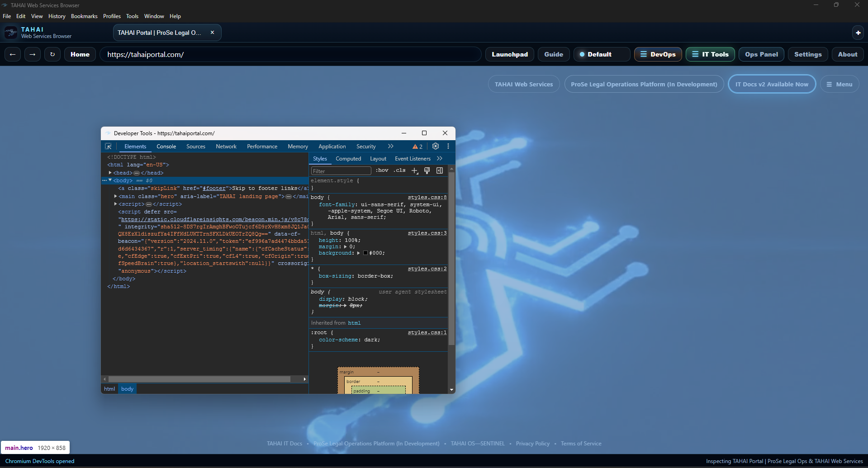Image resolution: width=868 pixels, height=468 pixels.
Task: Open the IT Tools menu dropdown
Action: (x=710, y=54)
